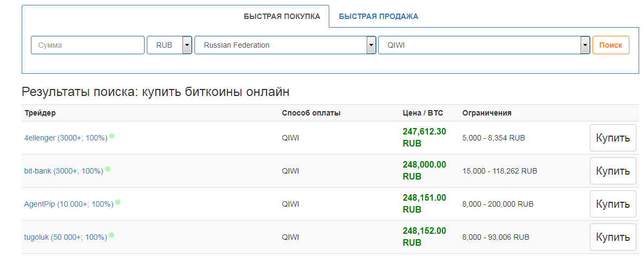Click Купить for 4ellenger's offer

click(613, 138)
